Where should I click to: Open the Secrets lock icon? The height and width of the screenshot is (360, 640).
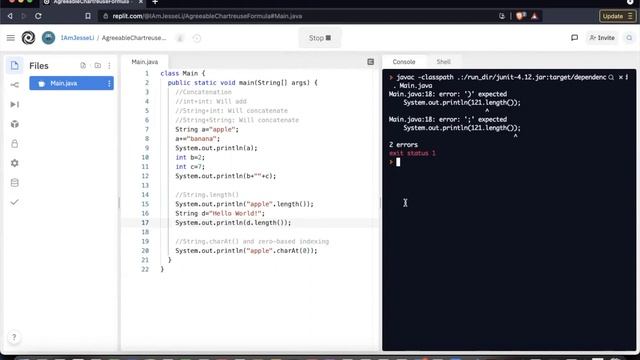pyautogui.click(x=14, y=144)
